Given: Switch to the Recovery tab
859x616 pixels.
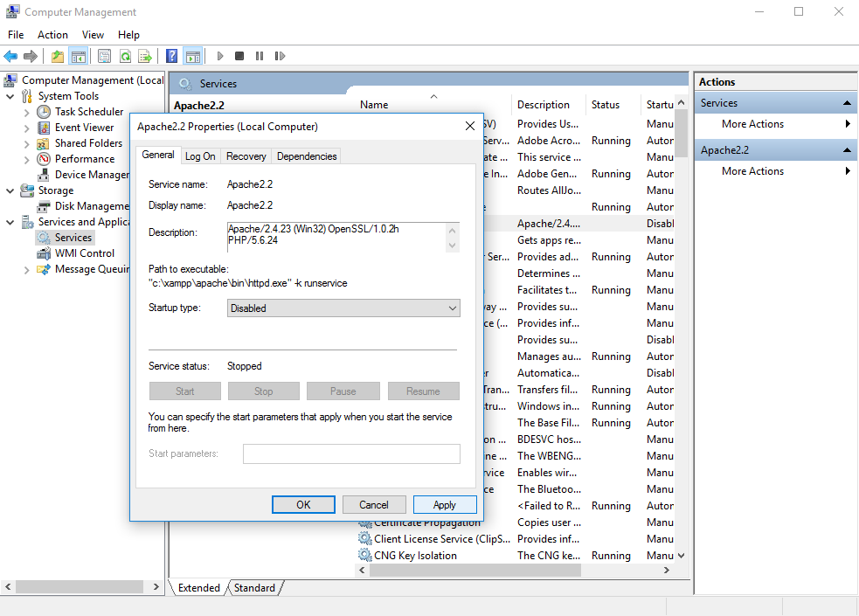Looking at the screenshot, I should point(246,156).
